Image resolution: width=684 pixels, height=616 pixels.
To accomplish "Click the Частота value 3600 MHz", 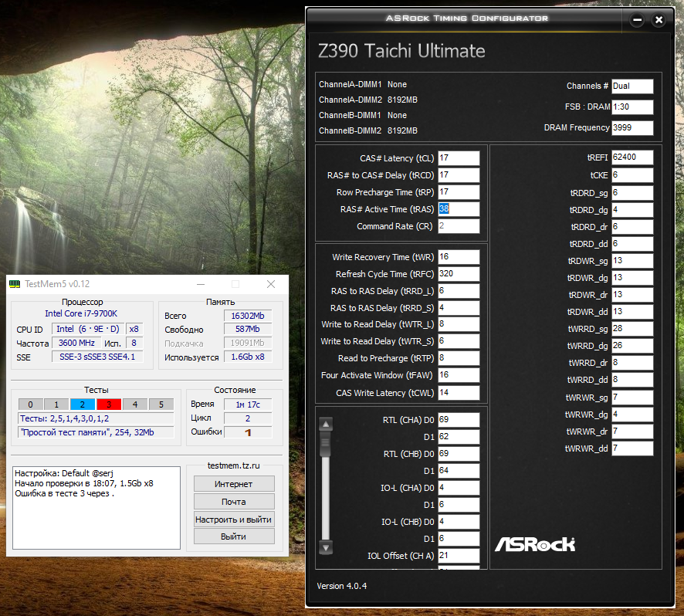I will (x=76, y=343).
